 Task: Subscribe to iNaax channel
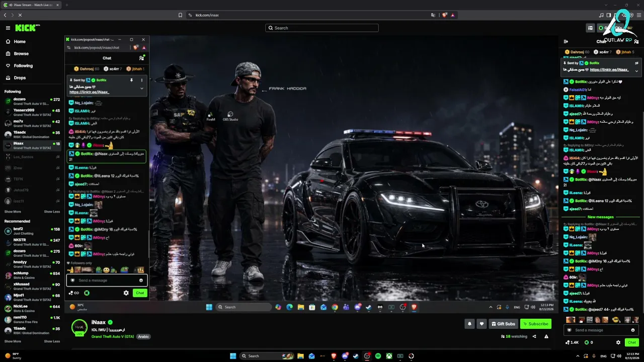(536, 324)
